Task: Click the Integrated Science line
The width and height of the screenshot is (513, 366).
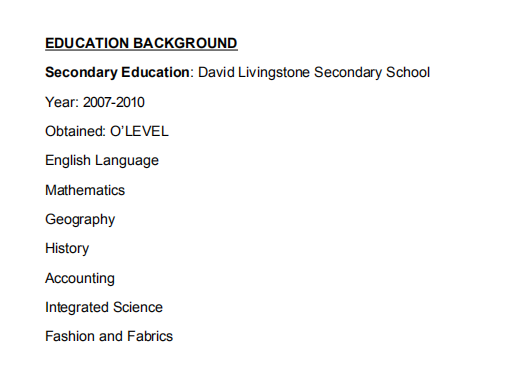Action: click(104, 307)
